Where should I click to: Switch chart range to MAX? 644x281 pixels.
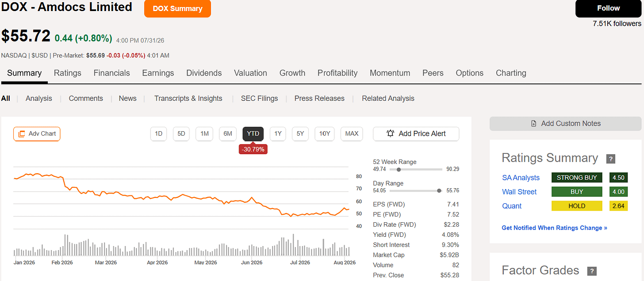(352, 134)
